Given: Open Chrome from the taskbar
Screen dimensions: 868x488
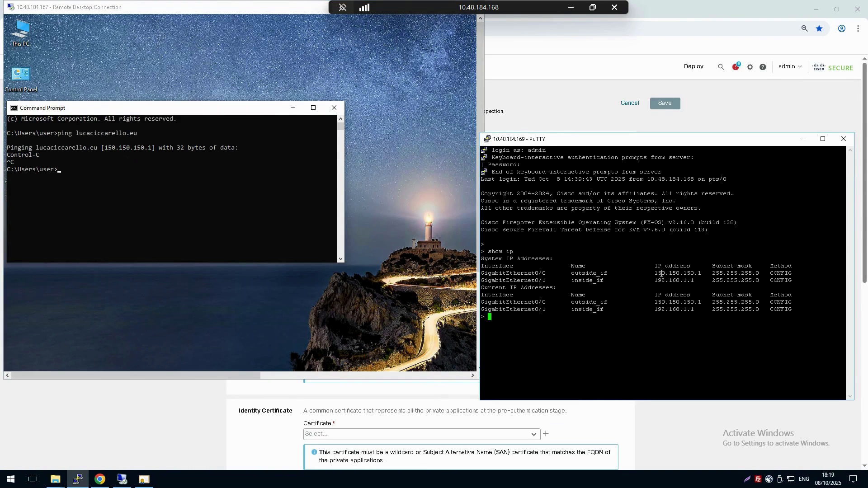Looking at the screenshot, I should tap(99, 479).
